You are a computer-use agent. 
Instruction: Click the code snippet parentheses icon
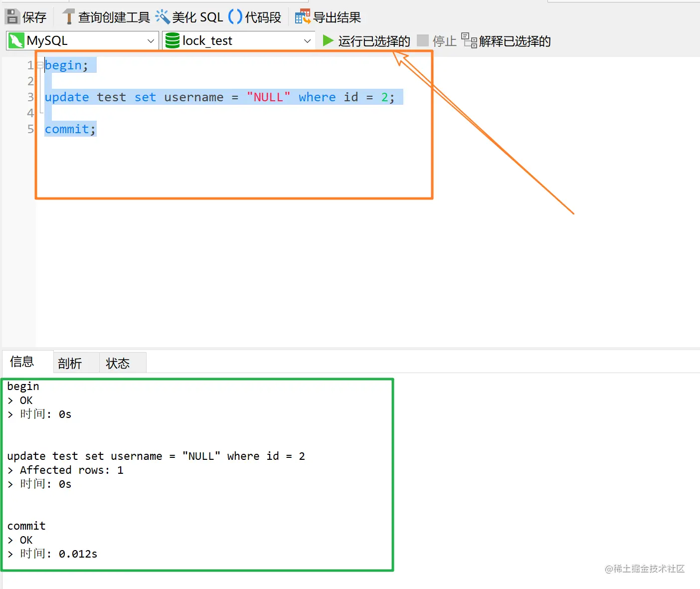(x=235, y=17)
